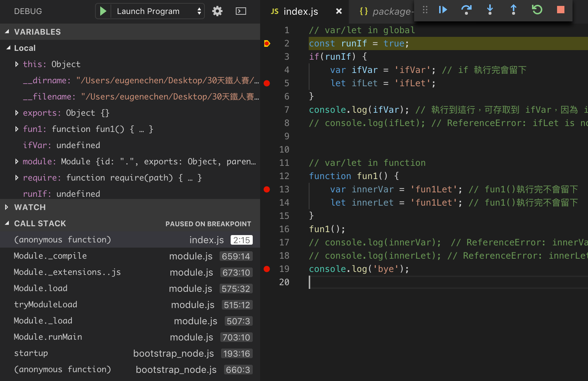Open the Launch Program configuration dropdown
The height and width of the screenshot is (381, 588).
158,11
